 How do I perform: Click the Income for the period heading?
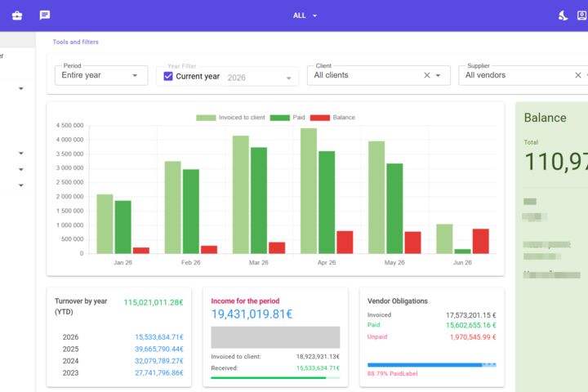[x=245, y=301]
